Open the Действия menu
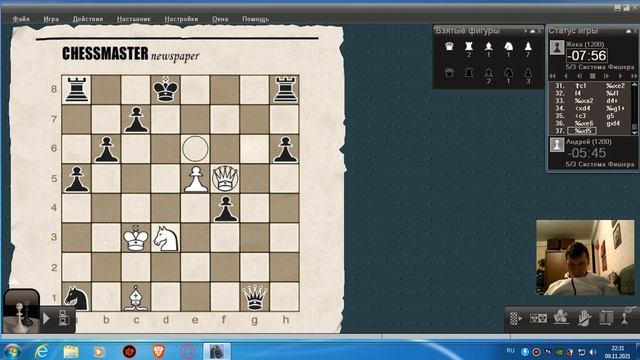Screen dimensions: 640x360 [88, 19]
